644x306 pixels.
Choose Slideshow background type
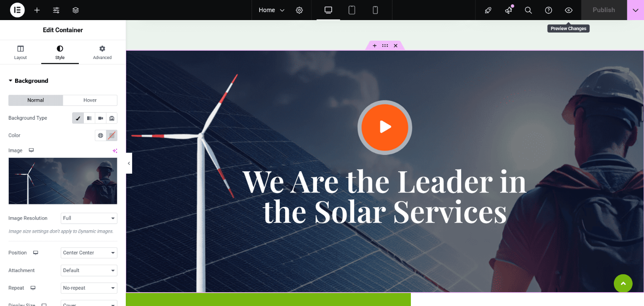click(112, 118)
